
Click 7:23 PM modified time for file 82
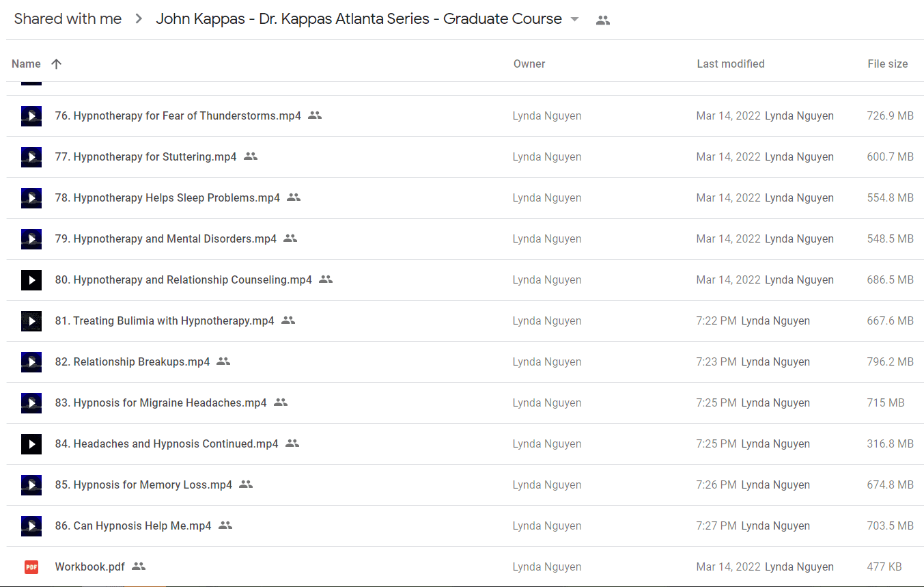click(716, 362)
